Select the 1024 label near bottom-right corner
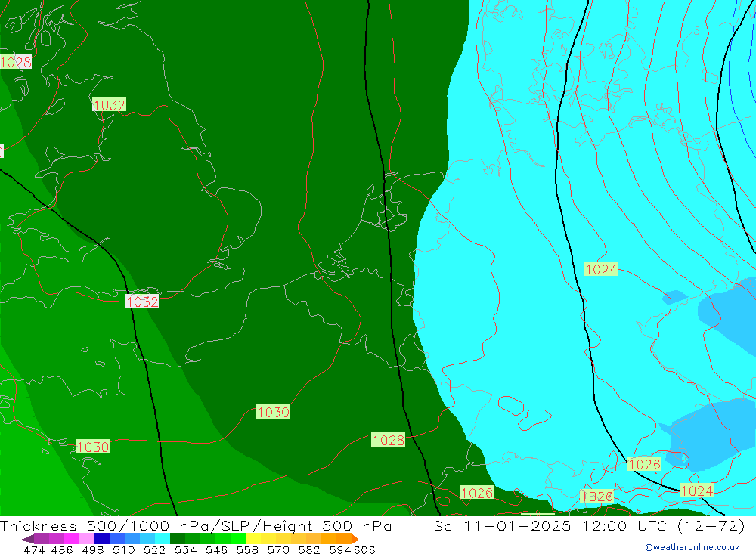This screenshot has width=756, height=554. (697, 491)
